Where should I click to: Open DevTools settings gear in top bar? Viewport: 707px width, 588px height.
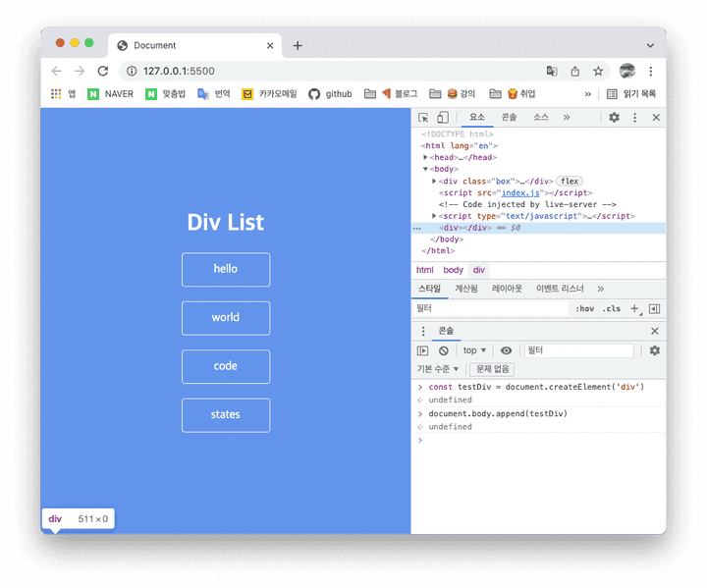(x=614, y=118)
